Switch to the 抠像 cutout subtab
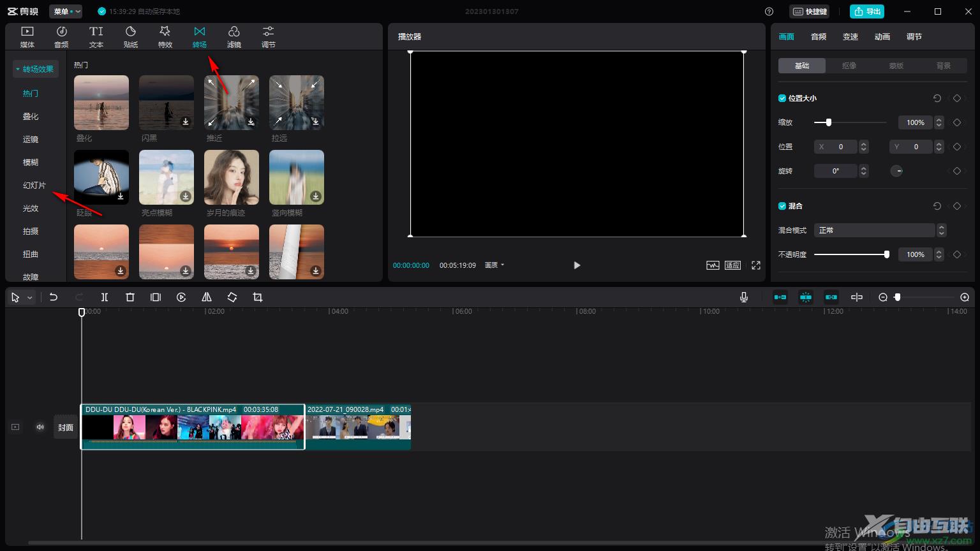The width and height of the screenshot is (980, 551). pyautogui.click(x=849, y=66)
